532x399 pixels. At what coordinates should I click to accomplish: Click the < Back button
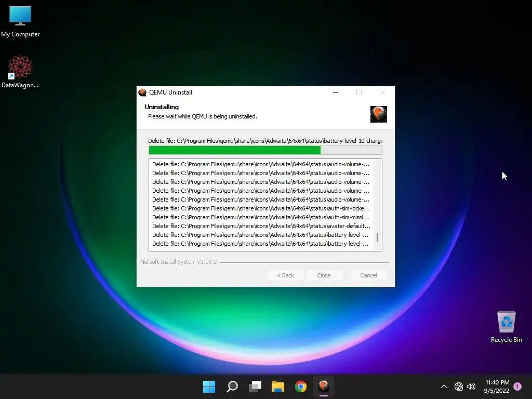pyautogui.click(x=285, y=275)
